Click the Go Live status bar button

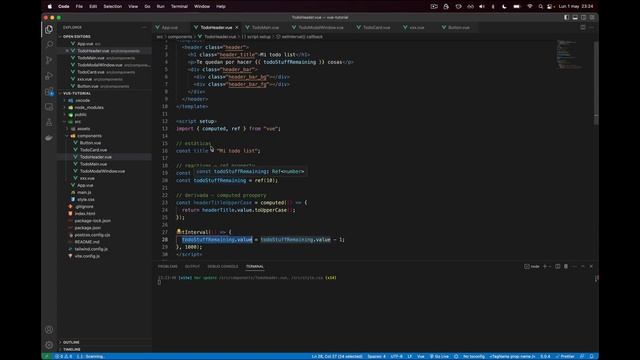tap(439, 356)
